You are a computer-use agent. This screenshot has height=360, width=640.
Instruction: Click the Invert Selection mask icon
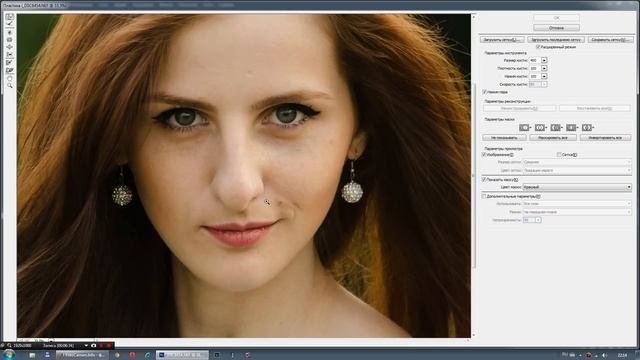[587, 128]
